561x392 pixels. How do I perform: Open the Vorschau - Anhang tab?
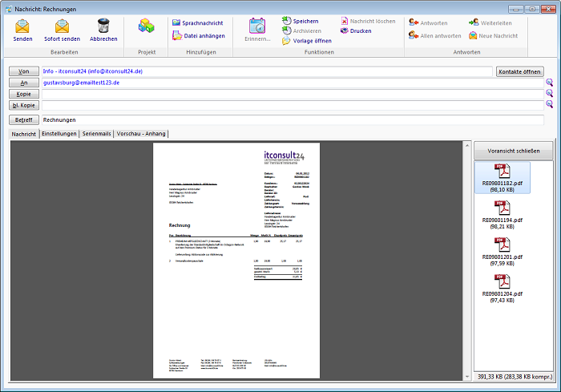[141, 134]
